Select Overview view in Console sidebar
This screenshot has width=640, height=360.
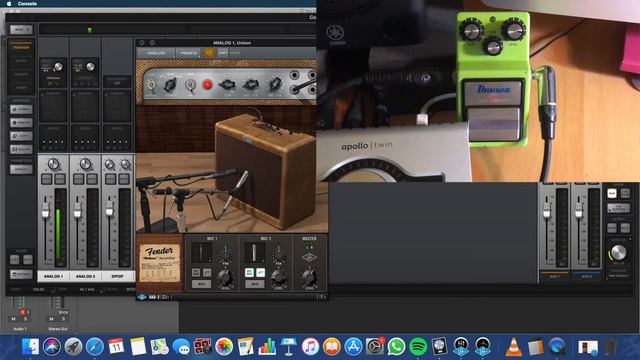click(21, 47)
